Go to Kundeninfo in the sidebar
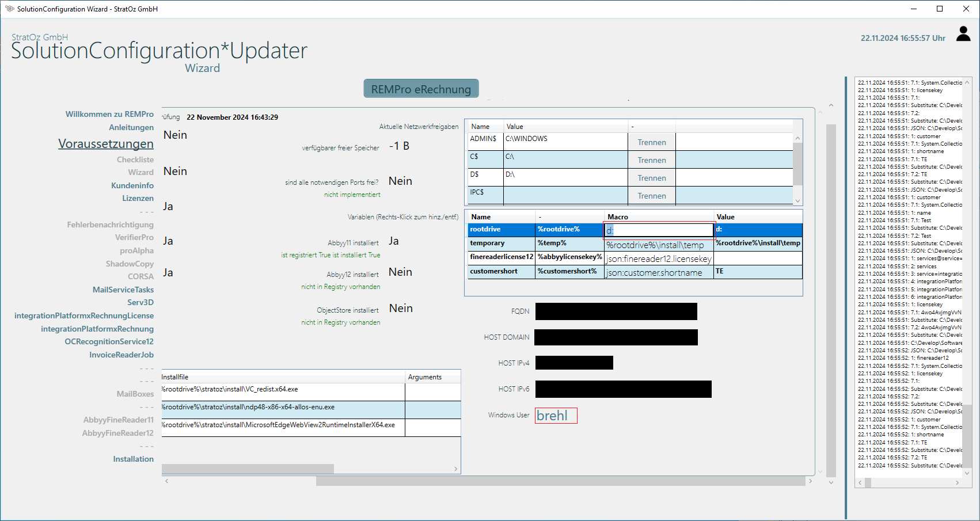 [x=132, y=185]
